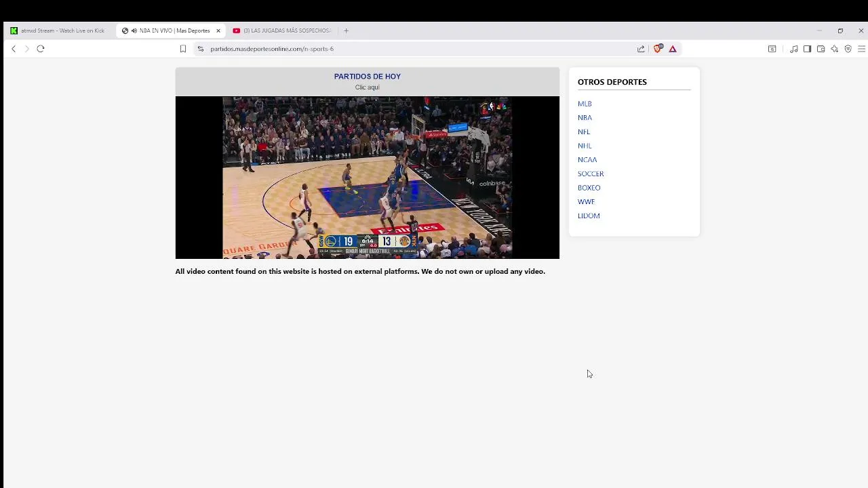The height and width of the screenshot is (488, 868).
Task: Click the OTROS DEPORTES heading
Action: (612, 82)
